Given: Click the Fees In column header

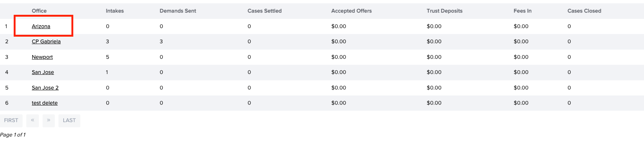Looking at the screenshot, I should 523,11.
